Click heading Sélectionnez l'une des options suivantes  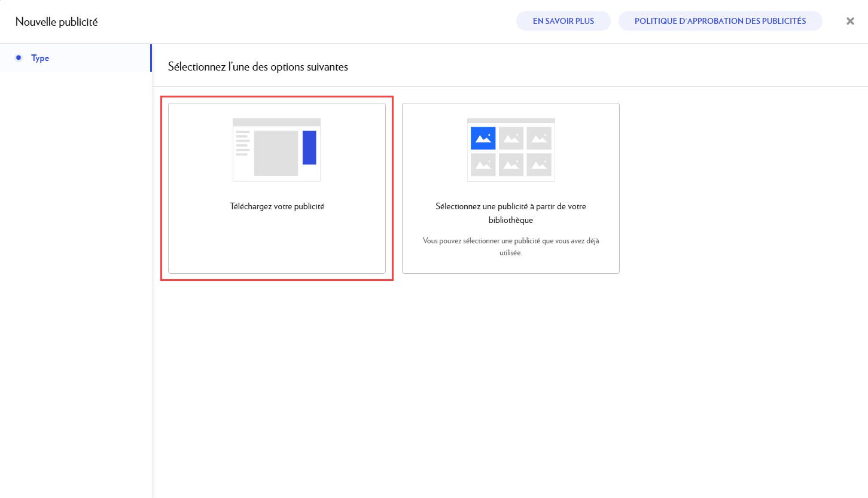click(258, 67)
